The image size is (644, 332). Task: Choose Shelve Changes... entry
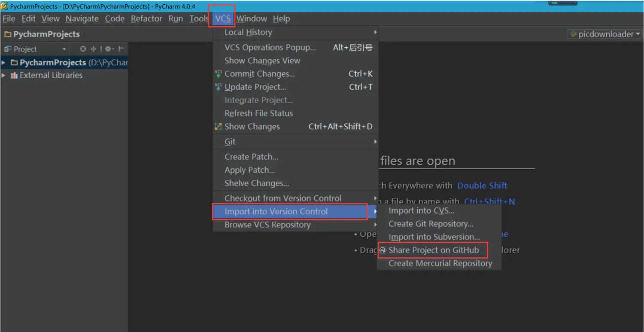pos(295,183)
